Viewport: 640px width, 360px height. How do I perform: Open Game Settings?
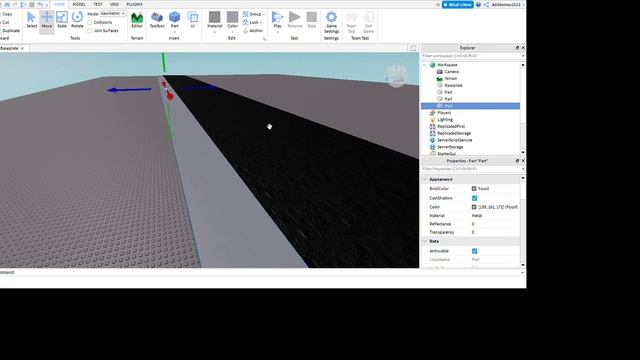coord(331,22)
